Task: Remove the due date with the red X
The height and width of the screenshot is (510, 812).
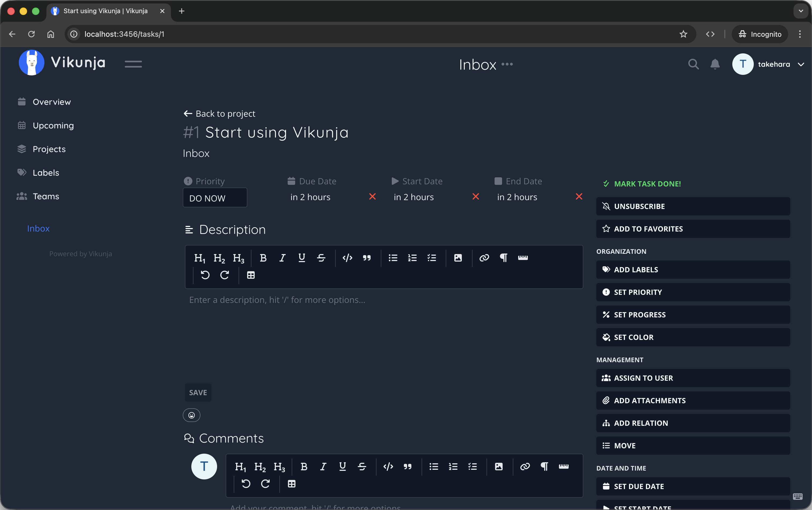Action: (372, 197)
